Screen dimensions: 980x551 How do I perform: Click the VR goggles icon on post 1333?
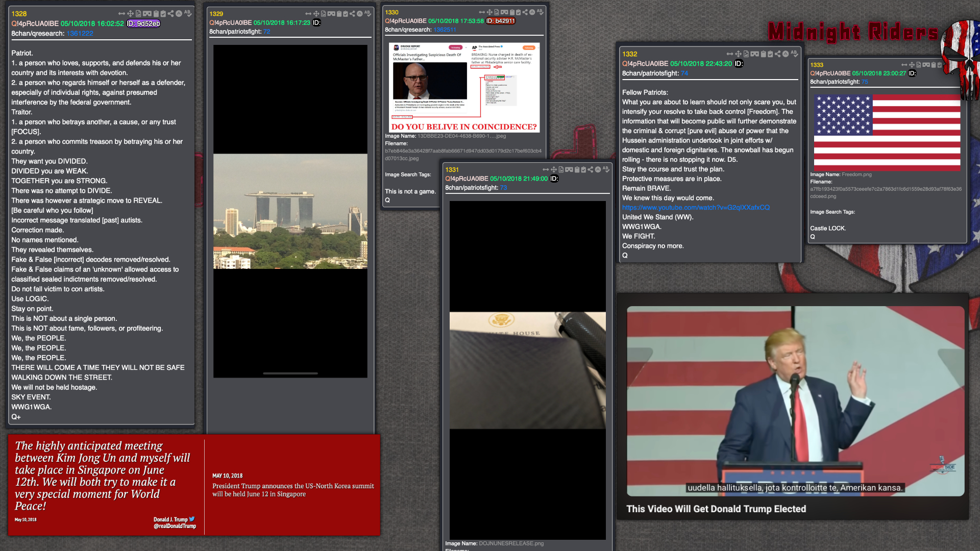pyautogui.click(x=926, y=65)
